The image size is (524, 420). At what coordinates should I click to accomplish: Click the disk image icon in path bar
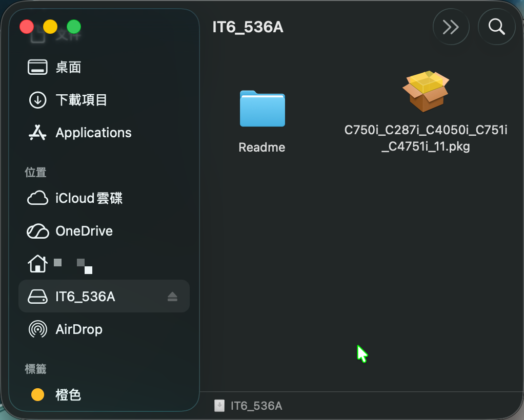(x=219, y=406)
